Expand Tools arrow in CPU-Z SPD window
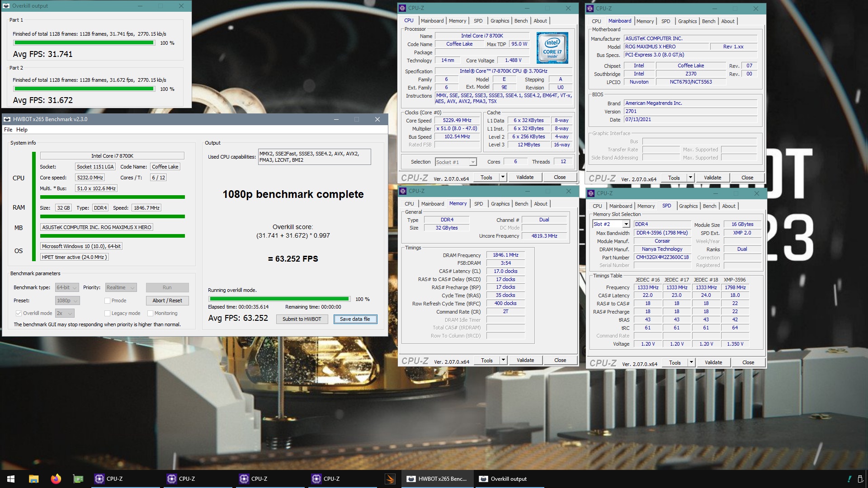This screenshot has width=868, height=488. (x=691, y=362)
